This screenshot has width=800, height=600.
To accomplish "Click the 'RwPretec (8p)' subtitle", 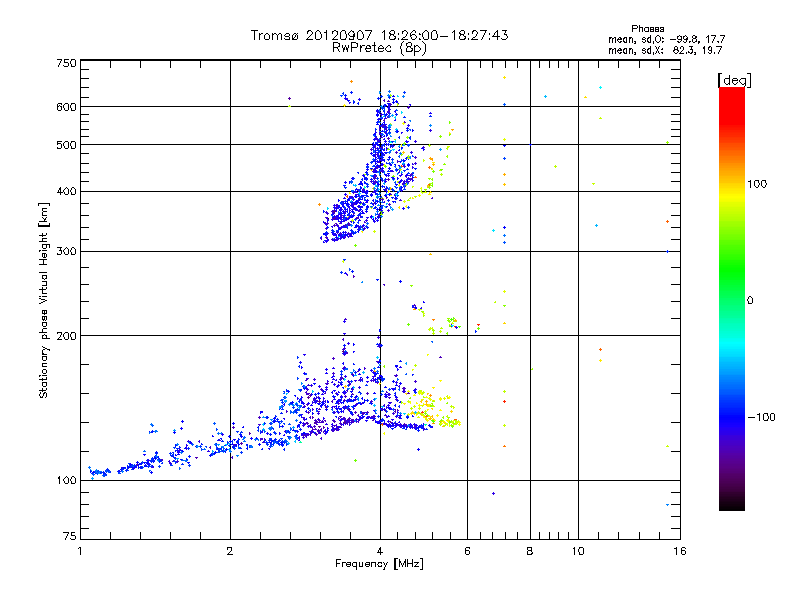I will [379, 48].
